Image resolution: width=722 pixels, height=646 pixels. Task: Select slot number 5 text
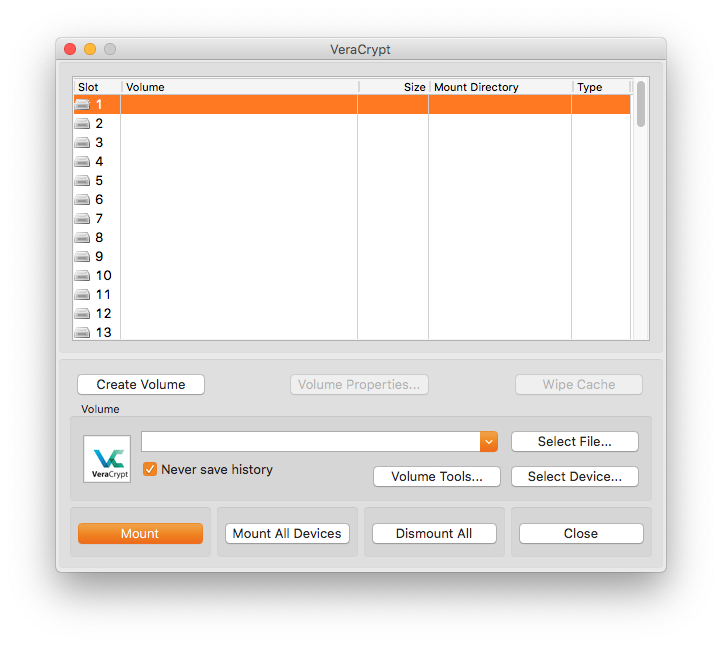pyautogui.click(x=99, y=181)
